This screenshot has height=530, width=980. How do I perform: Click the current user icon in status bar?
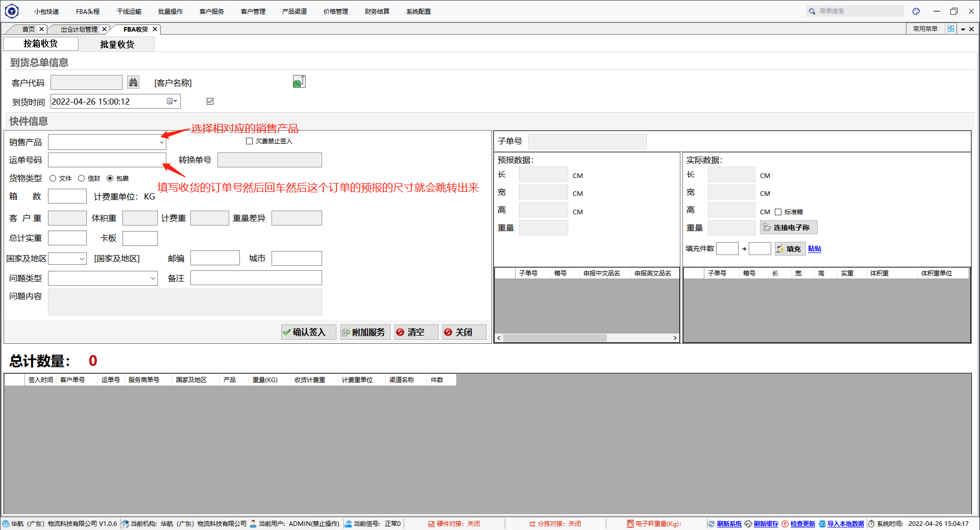click(253, 524)
